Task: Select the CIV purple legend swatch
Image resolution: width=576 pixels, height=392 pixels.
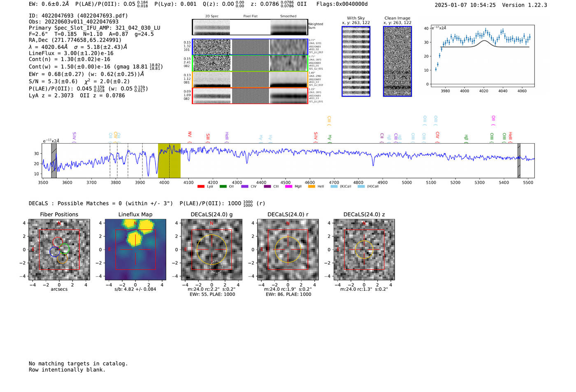Action: click(x=245, y=186)
